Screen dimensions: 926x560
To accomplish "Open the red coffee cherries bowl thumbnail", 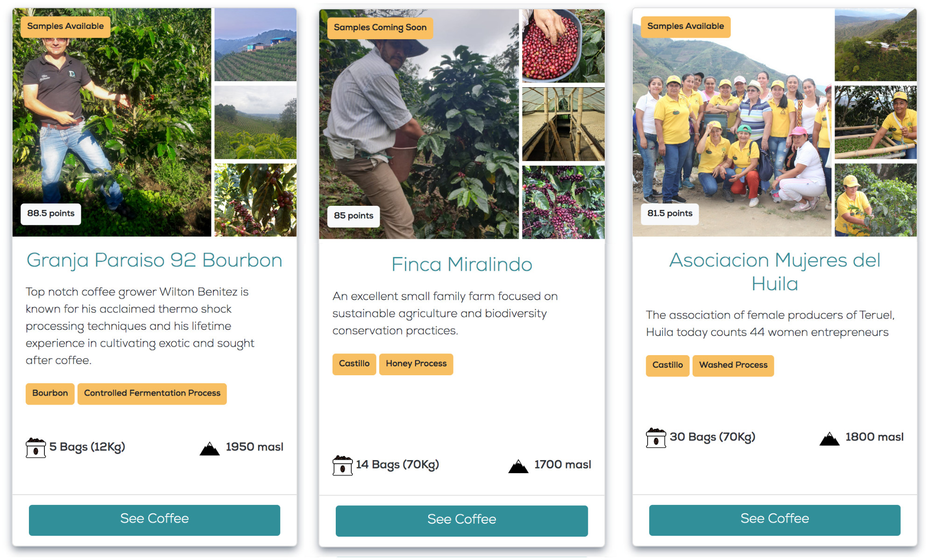I will tap(563, 46).
